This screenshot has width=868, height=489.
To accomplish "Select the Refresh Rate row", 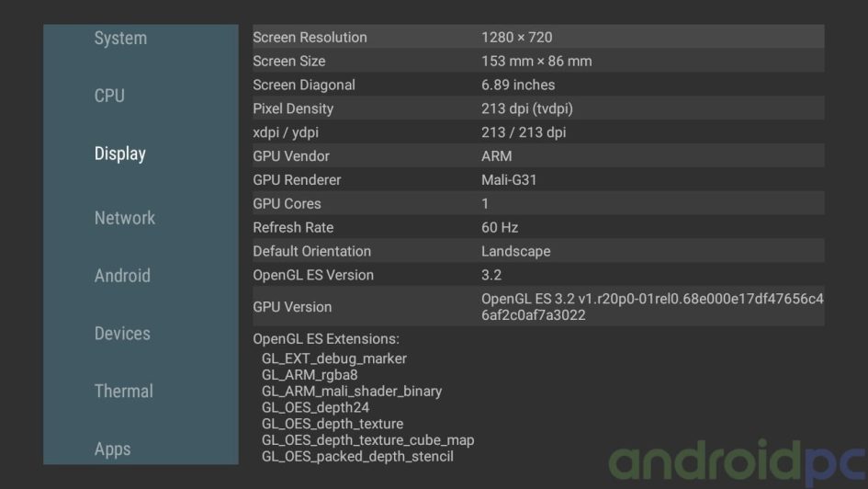I will tap(538, 228).
